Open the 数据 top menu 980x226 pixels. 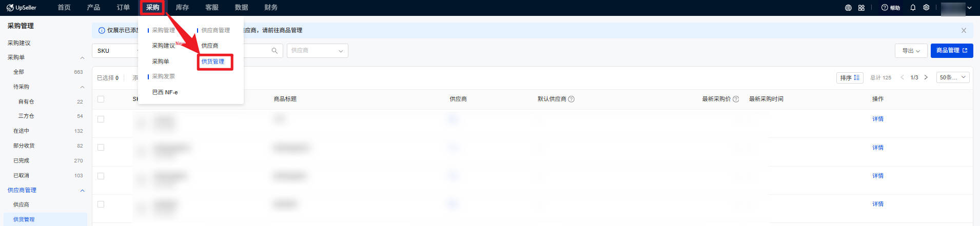[241, 8]
